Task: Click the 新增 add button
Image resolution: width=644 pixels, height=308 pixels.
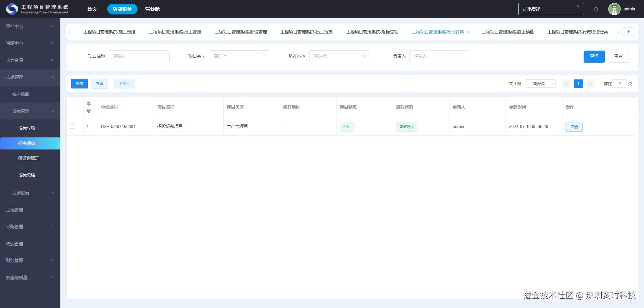Action: tap(79, 83)
